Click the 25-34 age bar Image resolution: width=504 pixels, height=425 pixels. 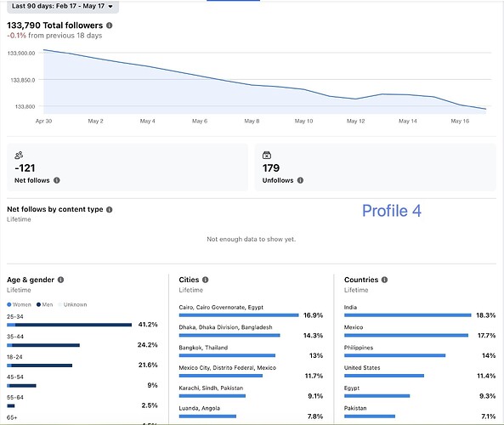click(x=70, y=325)
